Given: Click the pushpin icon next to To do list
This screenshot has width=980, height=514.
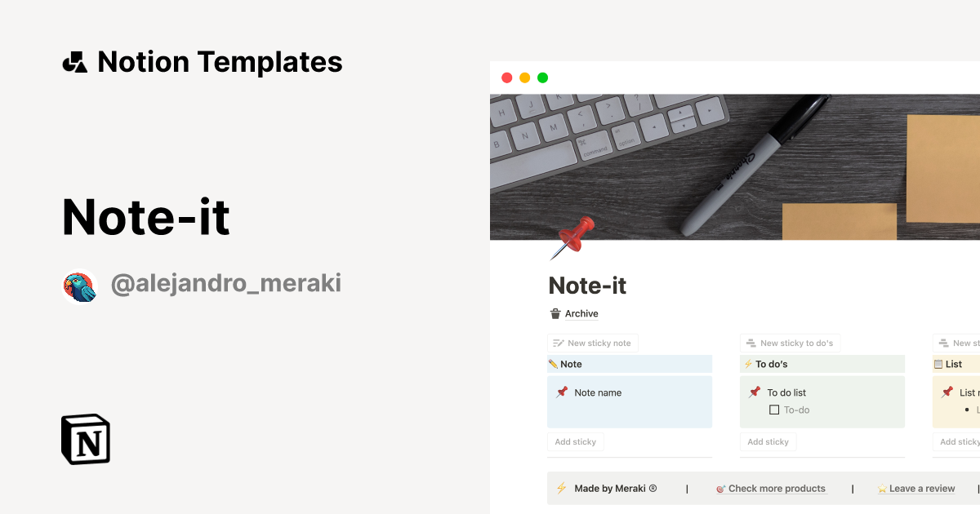Looking at the screenshot, I should (755, 392).
